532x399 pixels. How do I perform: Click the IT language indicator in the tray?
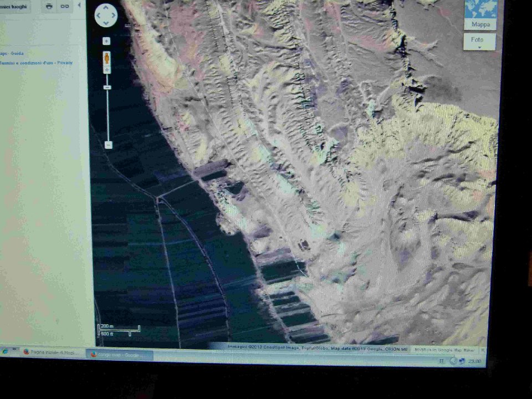pyautogui.click(x=442, y=361)
